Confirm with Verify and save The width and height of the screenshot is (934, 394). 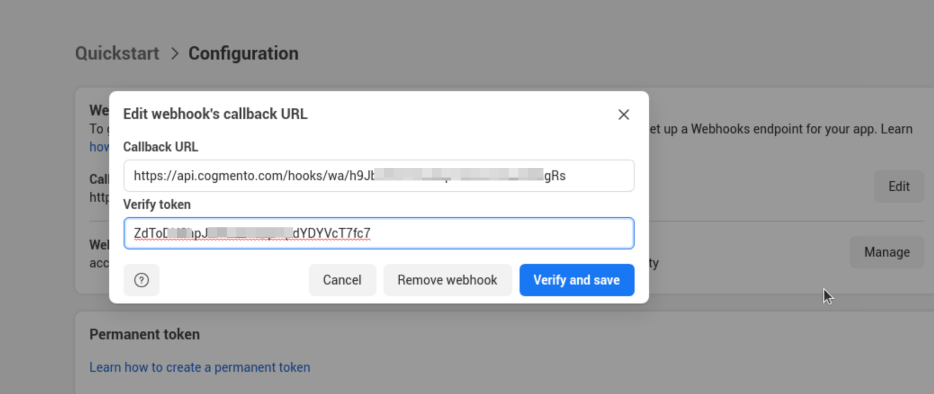click(577, 280)
